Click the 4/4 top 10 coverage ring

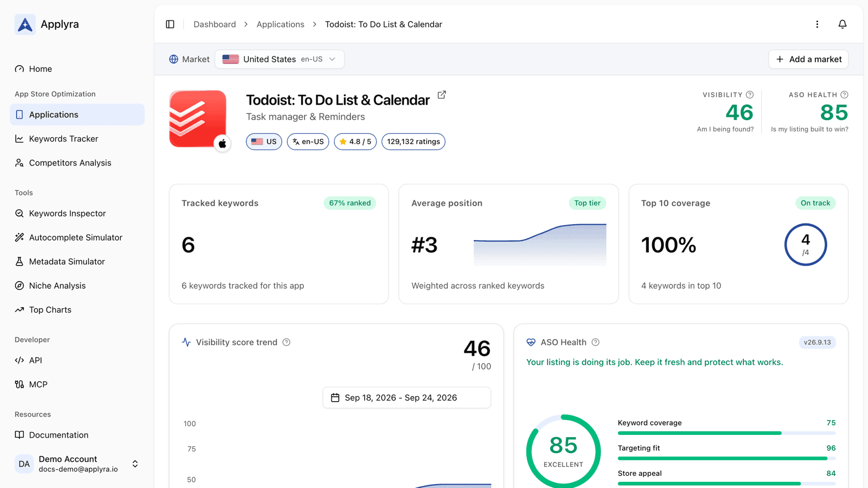(x=805, y=245)
